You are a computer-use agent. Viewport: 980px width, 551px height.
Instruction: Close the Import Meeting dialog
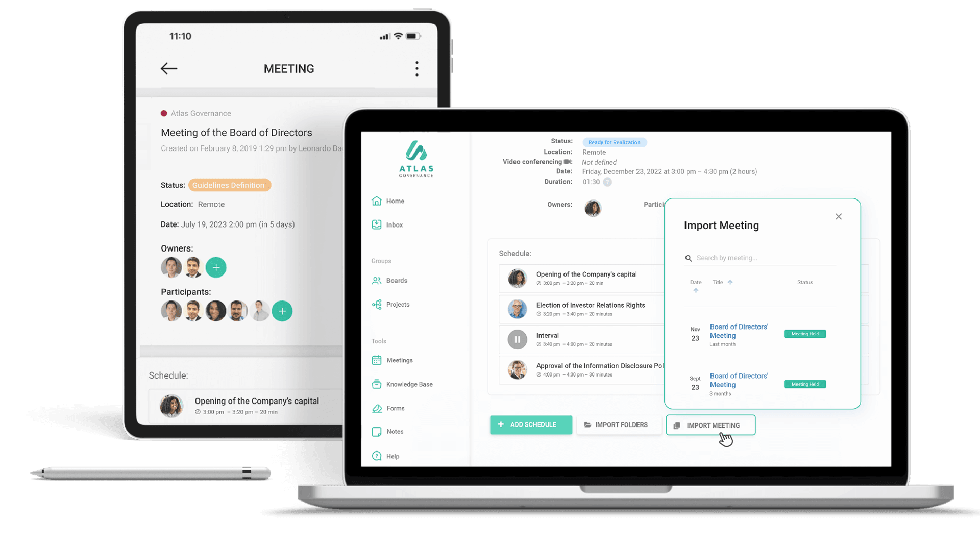coord(839,217)
